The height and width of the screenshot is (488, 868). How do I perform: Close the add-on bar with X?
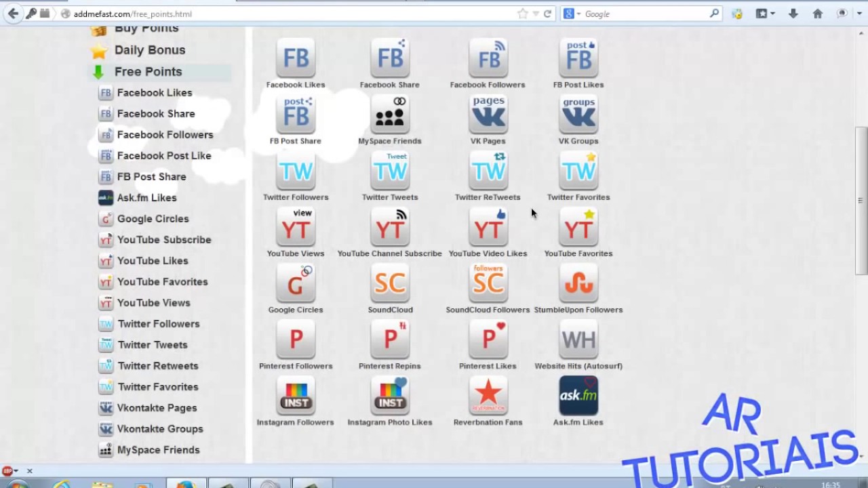point(29,471)
